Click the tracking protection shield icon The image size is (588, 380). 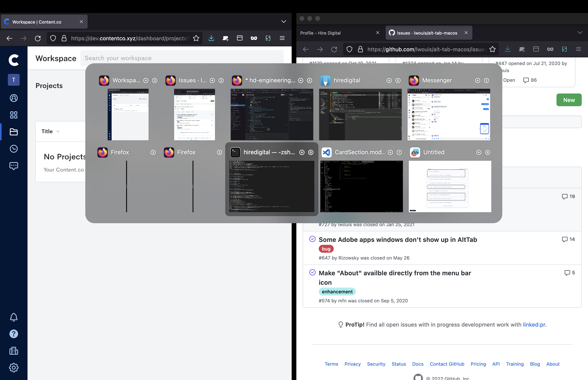point(53,38)
